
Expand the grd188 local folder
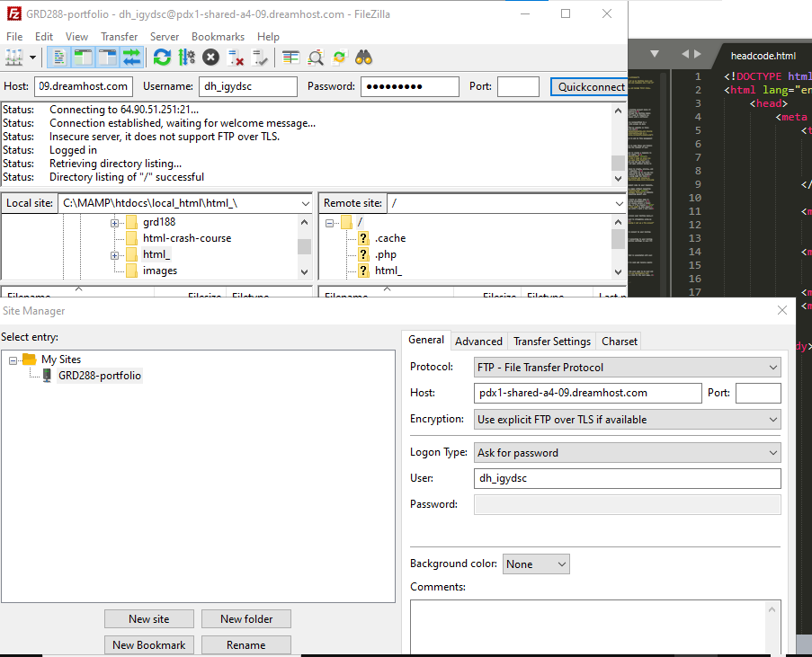tap(114, 223)
